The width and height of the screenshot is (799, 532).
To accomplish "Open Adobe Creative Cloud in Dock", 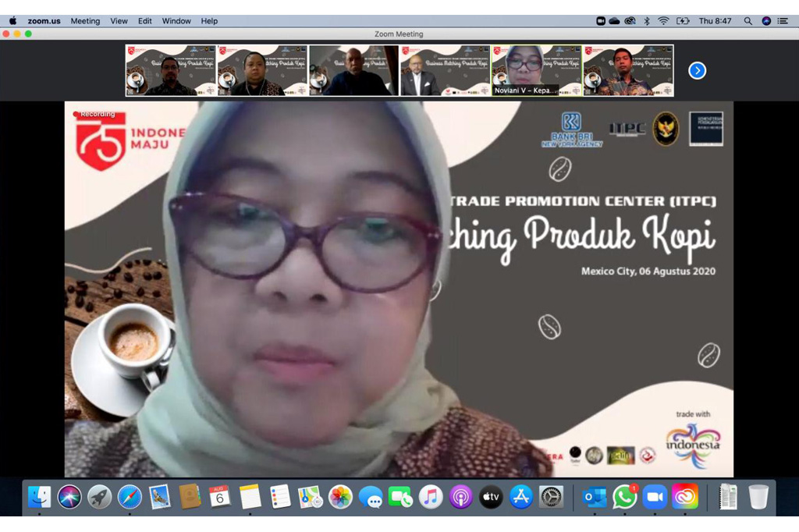I will coord(685,497).
